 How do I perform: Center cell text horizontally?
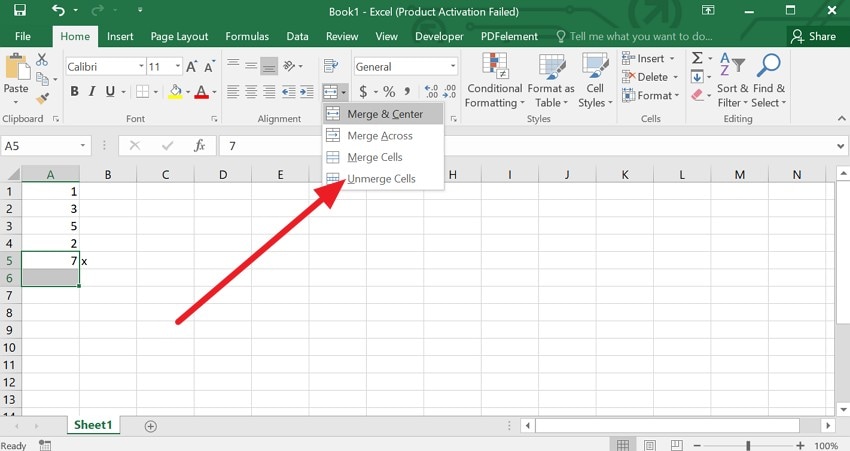tap(251, 92)
